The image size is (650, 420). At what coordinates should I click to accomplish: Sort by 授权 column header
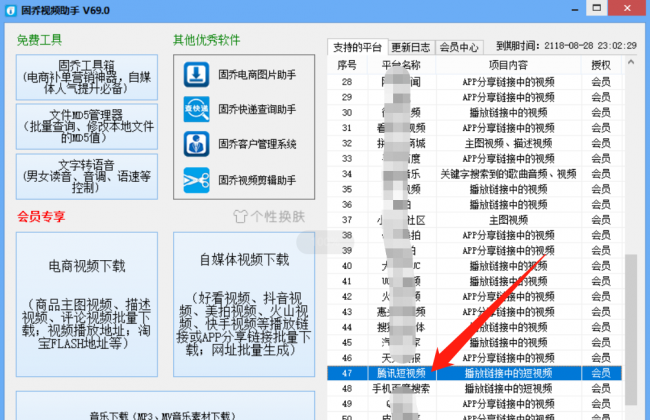[601, 65]
